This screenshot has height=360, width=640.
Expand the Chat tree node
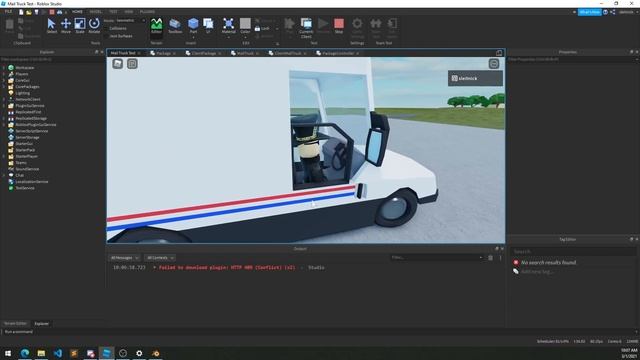(4, 175)
